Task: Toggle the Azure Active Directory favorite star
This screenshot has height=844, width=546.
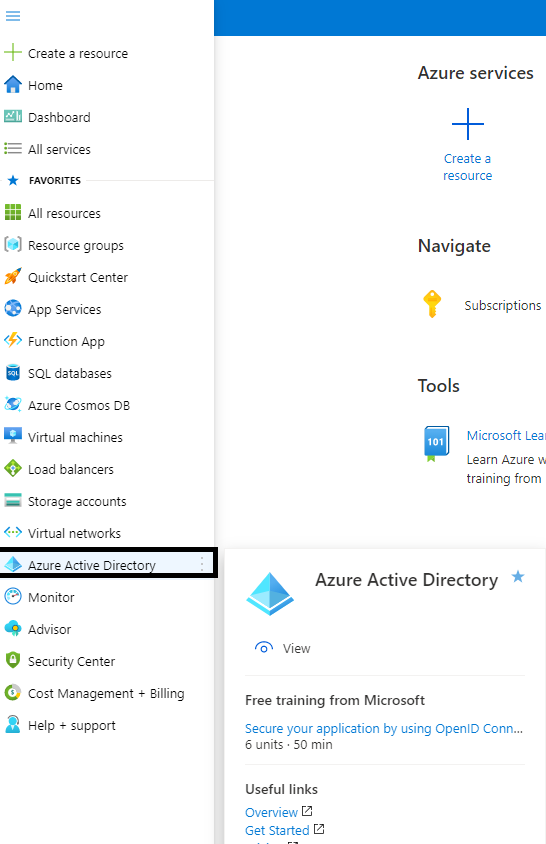Action: [518, 577]
